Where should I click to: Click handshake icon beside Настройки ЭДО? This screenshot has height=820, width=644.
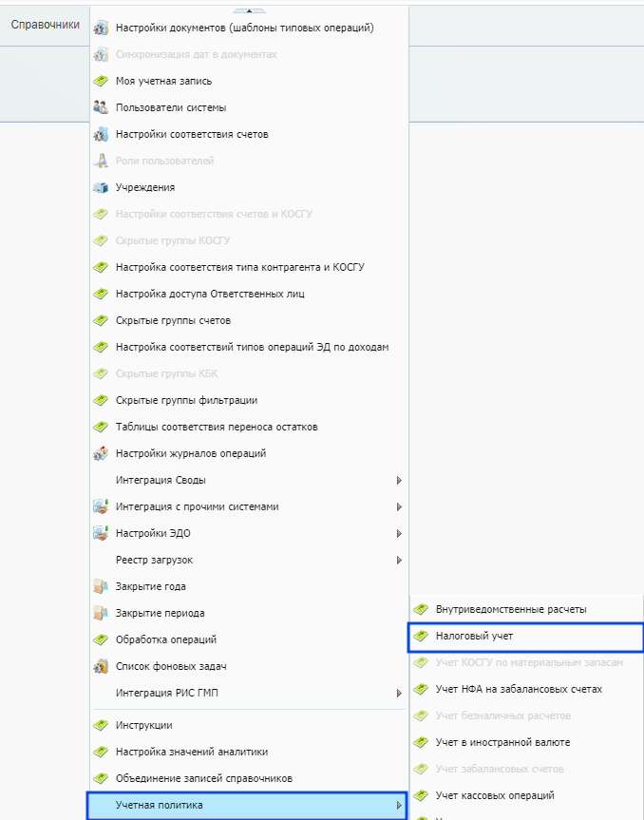101,533
